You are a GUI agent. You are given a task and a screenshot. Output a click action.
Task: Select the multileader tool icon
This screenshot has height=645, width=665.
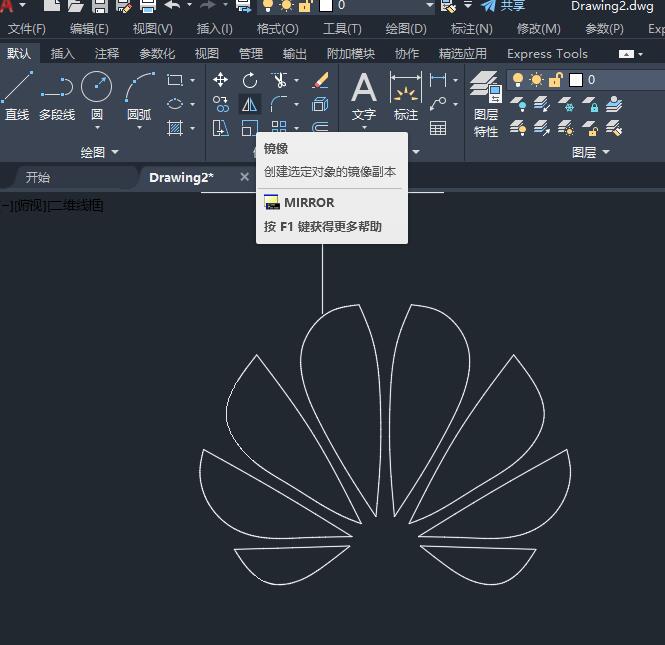point(438,104)
